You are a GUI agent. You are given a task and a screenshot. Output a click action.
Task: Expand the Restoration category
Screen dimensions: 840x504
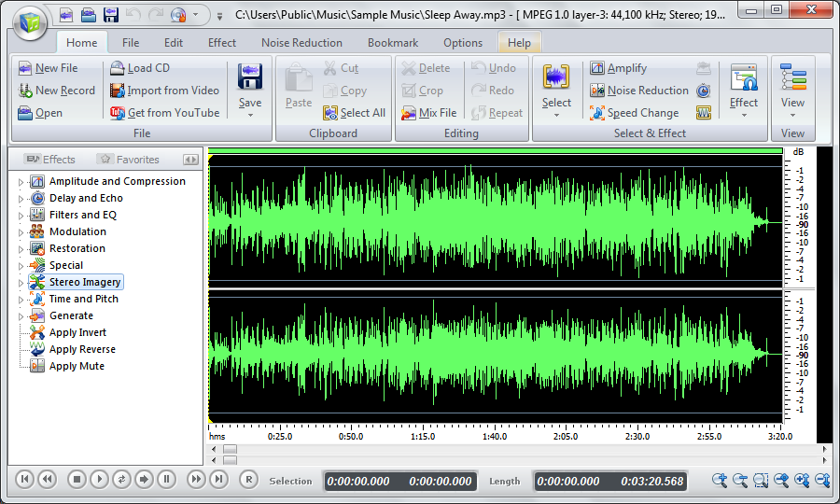pyautogui.click(x=21, y=249)
